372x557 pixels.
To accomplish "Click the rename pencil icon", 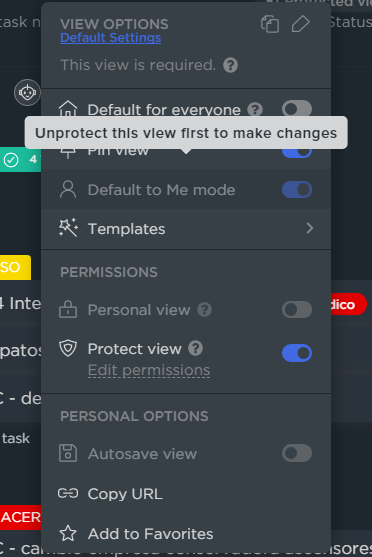I will [x=301, y=24].
